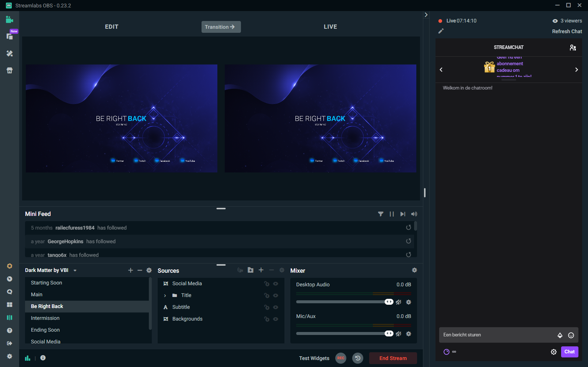The image size is (588, 367).
Task: Toggle visibility of Backgrounds source
Action: point(276,319)
